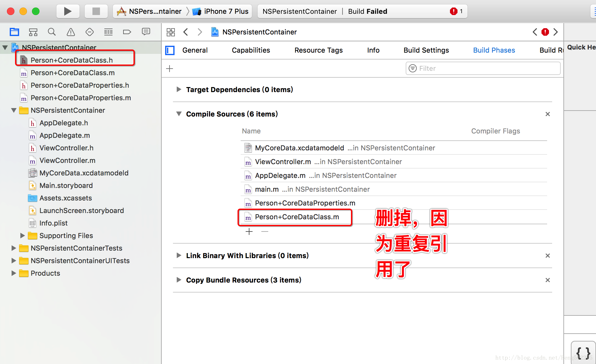Run the project with the Play button
Image resolution: width=596 pixels, height=364 pixels.
(68, 12)
